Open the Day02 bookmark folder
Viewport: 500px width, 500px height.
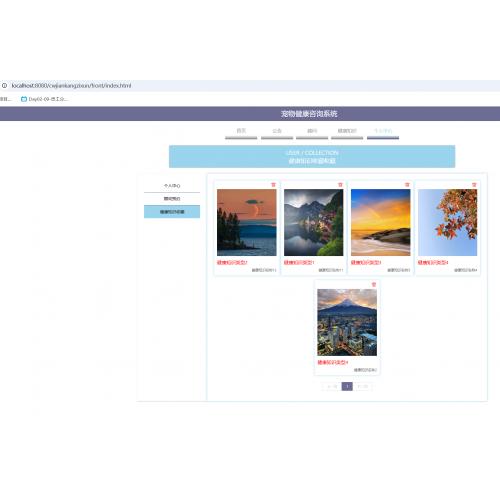pyautogui.click(x=44, y=99)
